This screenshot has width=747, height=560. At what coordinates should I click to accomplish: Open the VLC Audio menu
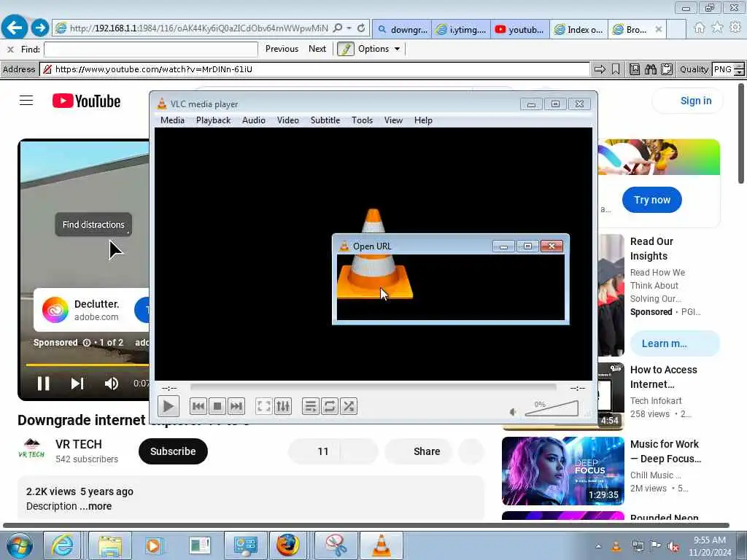pos(254,120)
